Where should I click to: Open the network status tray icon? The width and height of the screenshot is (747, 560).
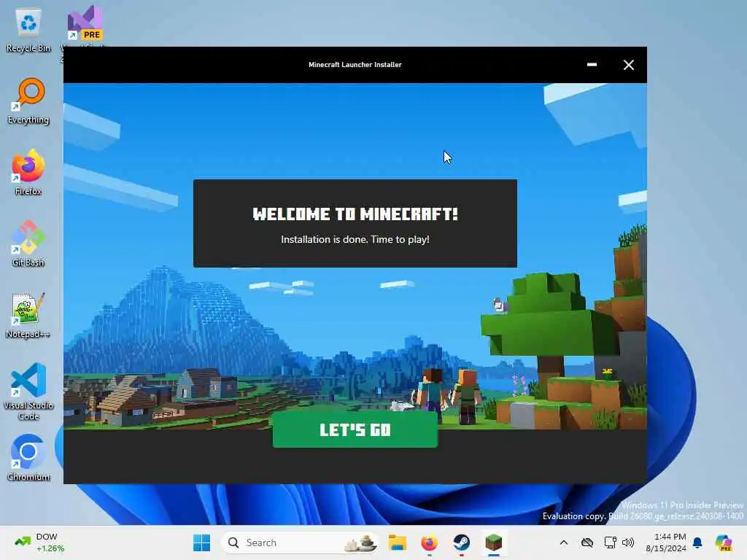(x=611, y=542)
